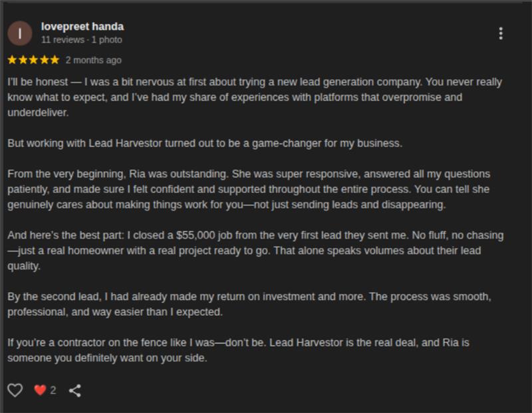Click the fifth gold rating star

pyautogui.click(x=55, y=60)
